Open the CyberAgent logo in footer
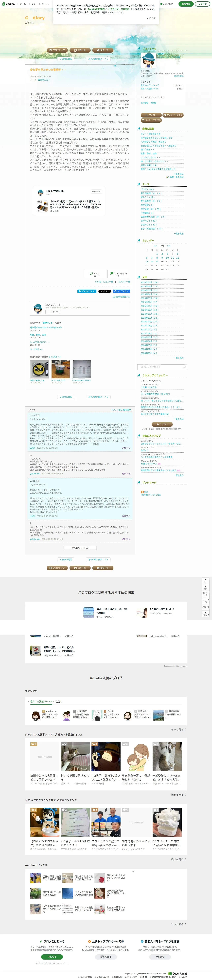 178,974
